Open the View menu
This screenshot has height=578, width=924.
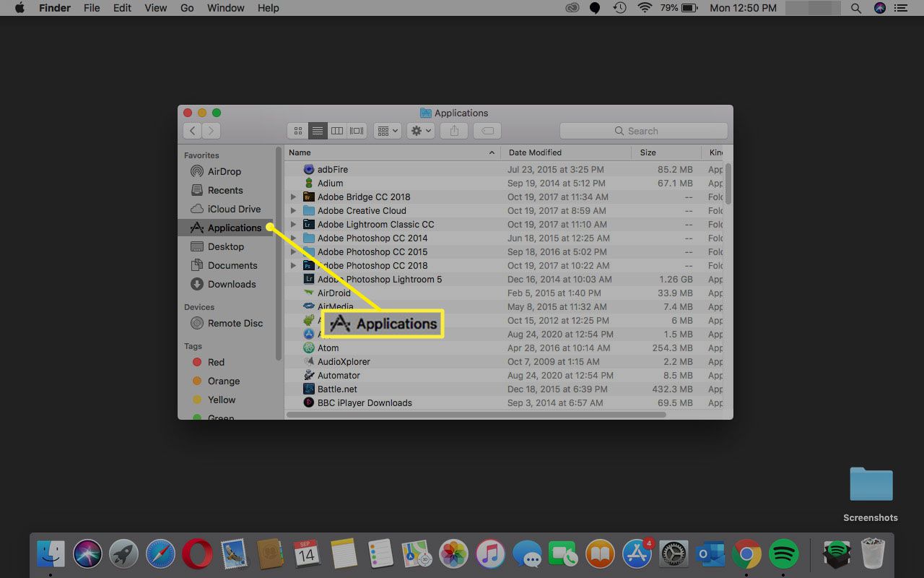(156, 8)
